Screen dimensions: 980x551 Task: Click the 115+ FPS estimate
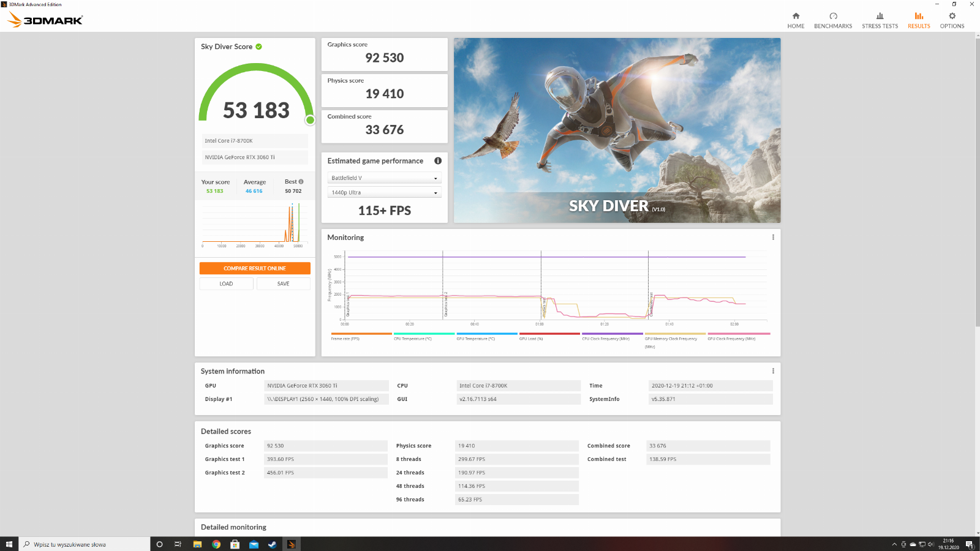click(x=384, y=211)
